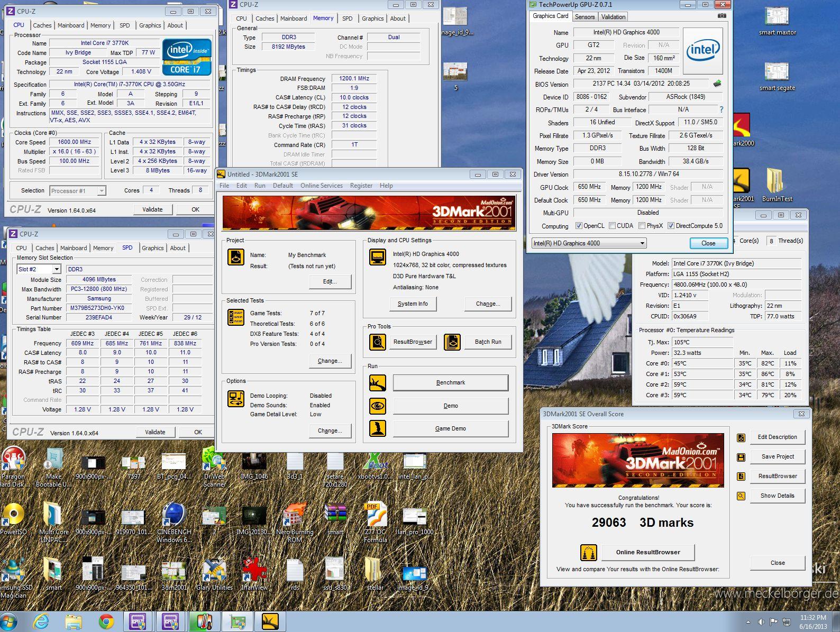Click the Edit... button in Project section
The width and height of the screenshot is (840, 632).
coord(330,282)
